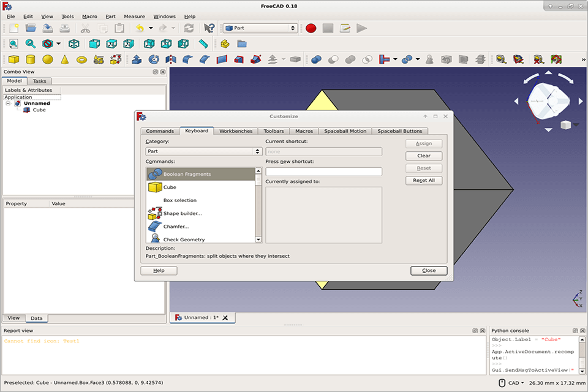Image resolution: width=588 pixels, height=392 pixels.
Task: Open the CAD navigation style dropdown
Action: point(516,383)
